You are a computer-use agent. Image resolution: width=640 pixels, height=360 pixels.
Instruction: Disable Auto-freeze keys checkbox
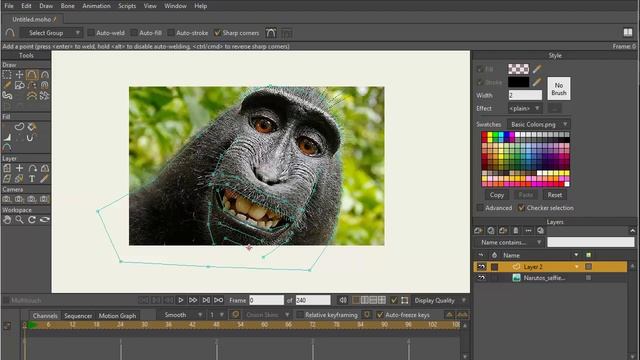pyautogui.click(x=380, y=315)
